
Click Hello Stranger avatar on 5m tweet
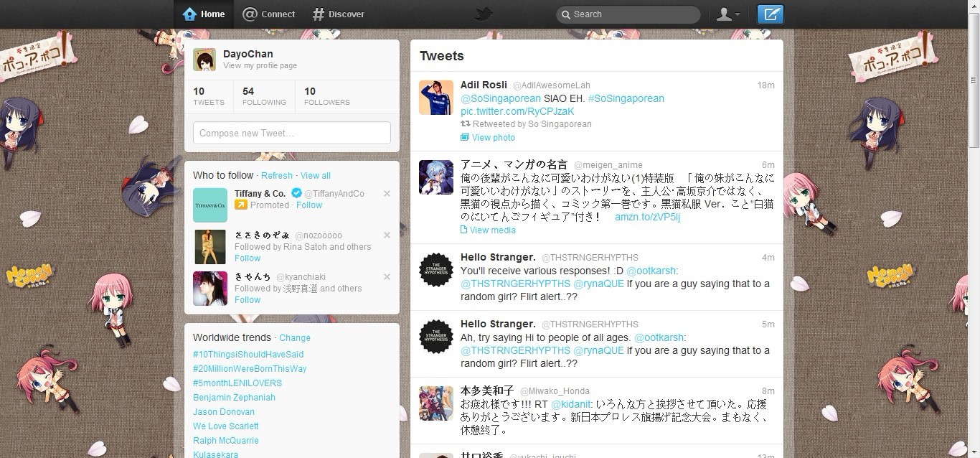pos(436,337)
